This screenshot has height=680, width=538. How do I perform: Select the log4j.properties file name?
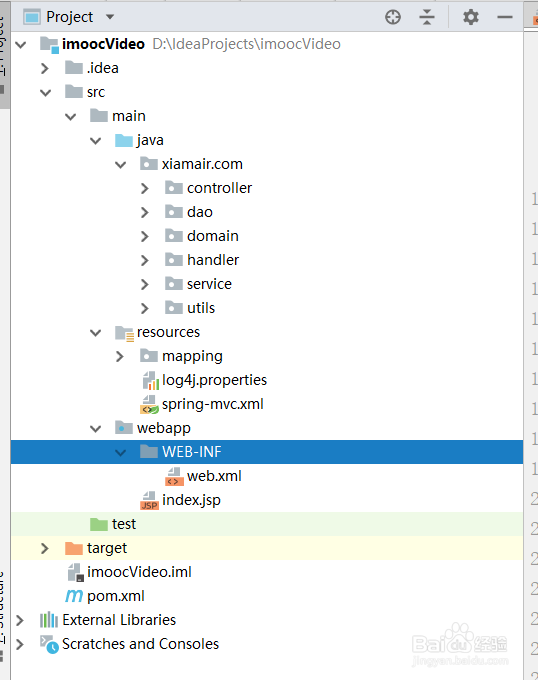tap(215, 380)
